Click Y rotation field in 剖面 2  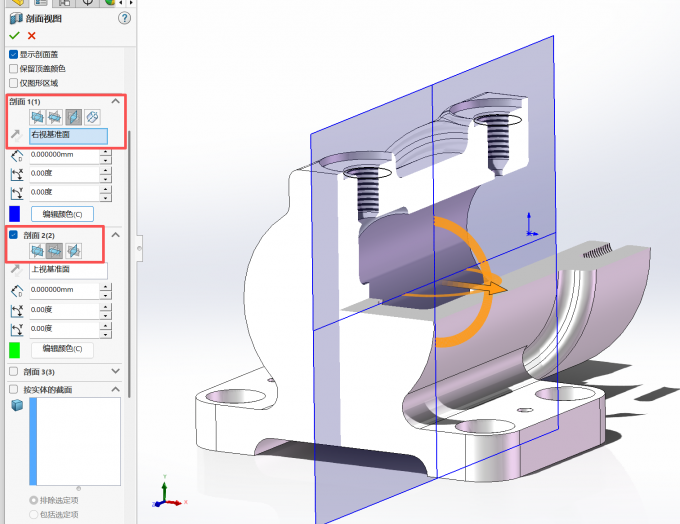(65, 329)
